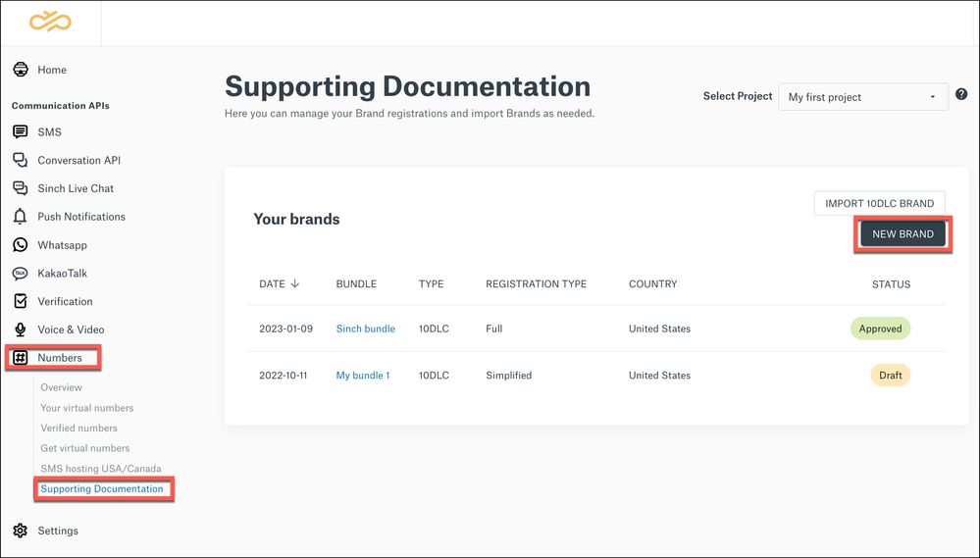Go to Supporting Documentation submenu item
980x558 pixels.
[x=102, y=488]
